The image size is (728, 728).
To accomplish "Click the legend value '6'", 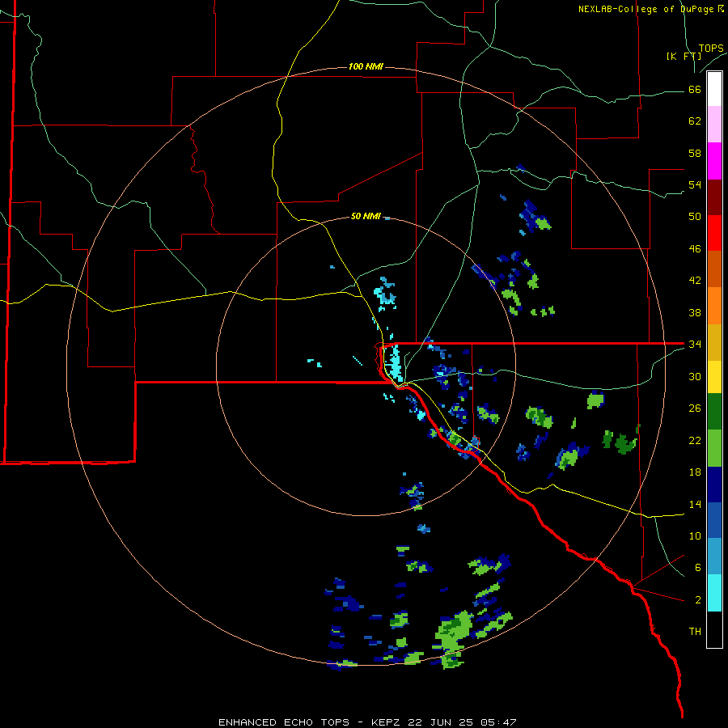I will pos(698,567).
